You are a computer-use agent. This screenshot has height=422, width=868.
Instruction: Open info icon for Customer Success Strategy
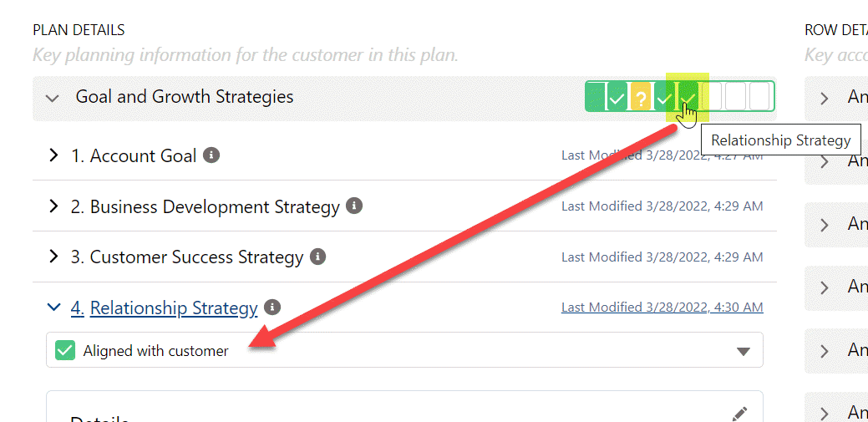pyautogui.click(x=317, y=257)
